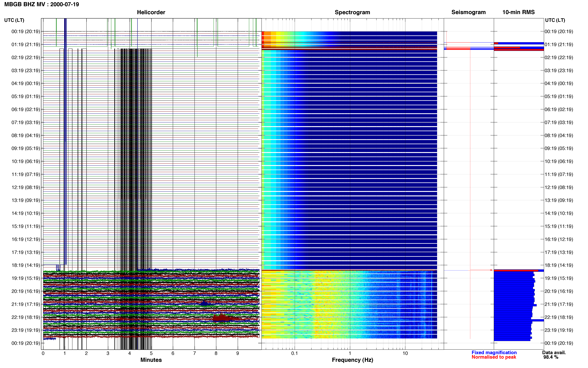Click the '10' frequency axis tick label
588x368 pixels.
pos(405,353)
